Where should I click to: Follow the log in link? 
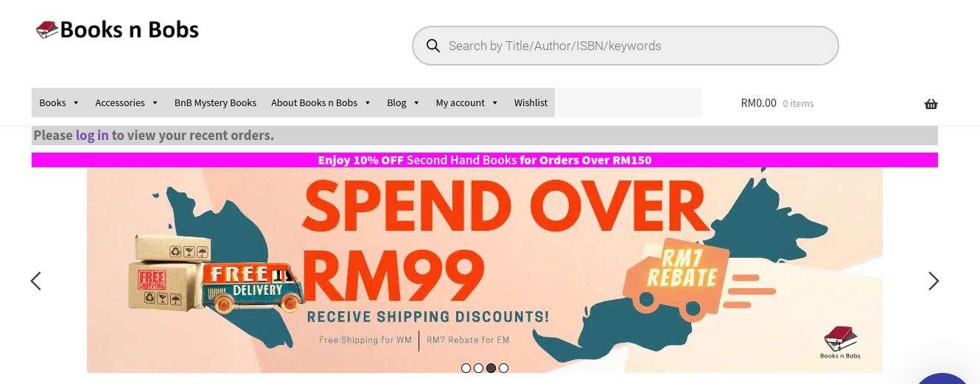tap(92, 135)
